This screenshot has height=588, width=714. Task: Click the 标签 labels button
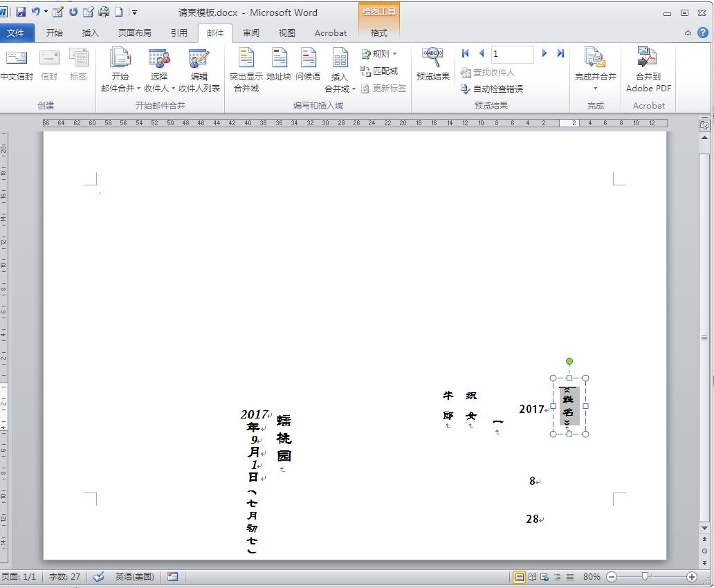pyautogui.click(x=78, y=65)
